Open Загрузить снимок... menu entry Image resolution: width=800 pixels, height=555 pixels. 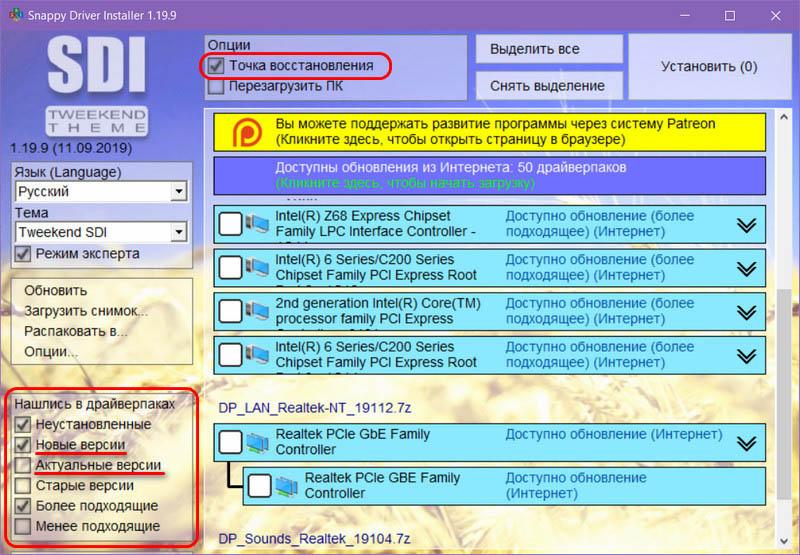pos(86,311)
